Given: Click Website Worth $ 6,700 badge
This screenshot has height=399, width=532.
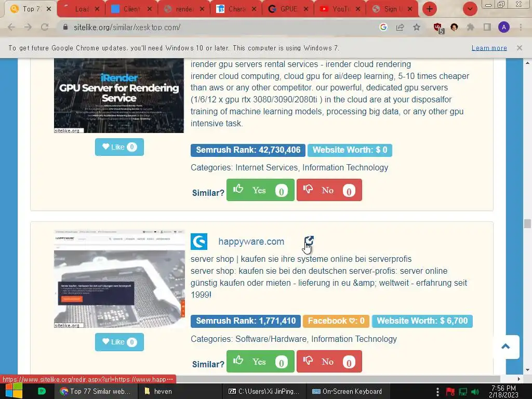Looking at the screenshot, I should tap(422, 321).
